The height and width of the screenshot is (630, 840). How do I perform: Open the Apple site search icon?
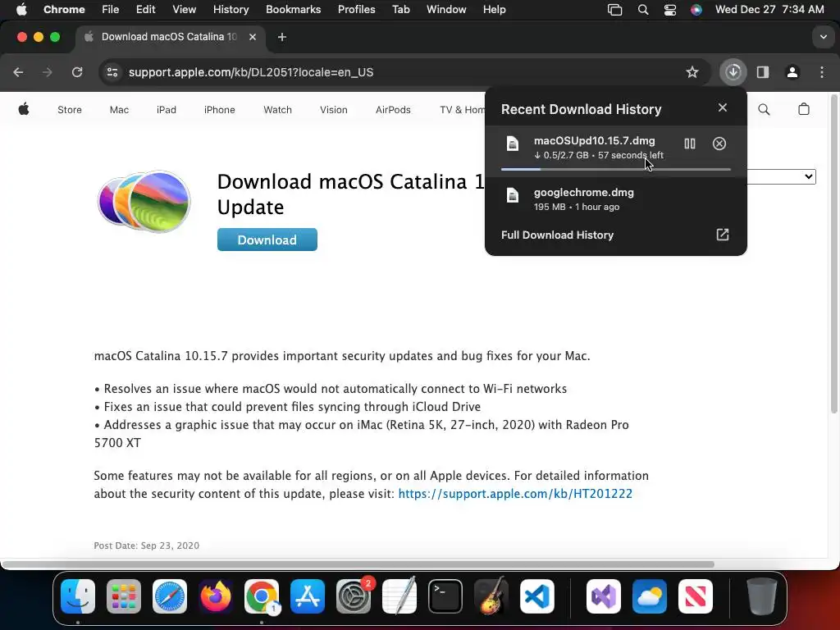point(764,110)
